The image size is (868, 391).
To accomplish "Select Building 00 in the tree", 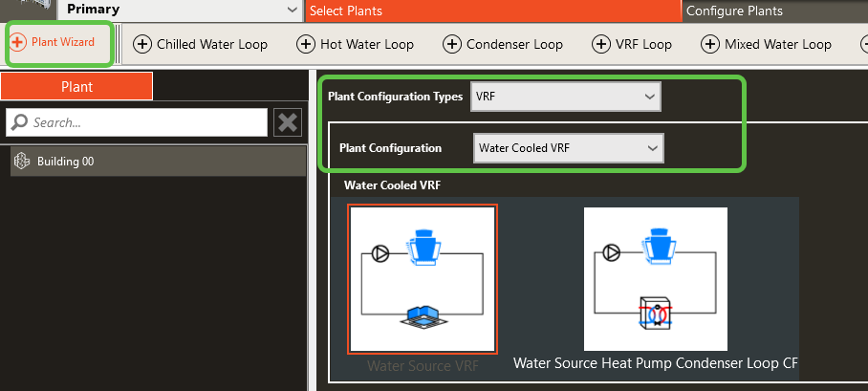I will 159,162.
